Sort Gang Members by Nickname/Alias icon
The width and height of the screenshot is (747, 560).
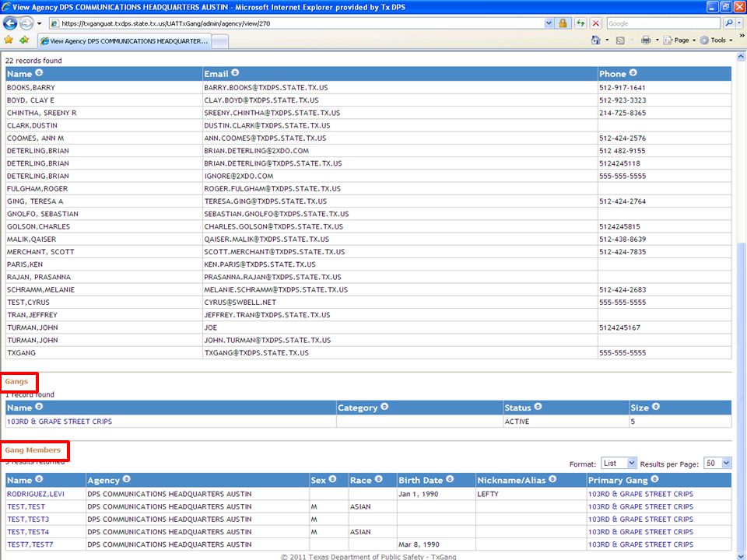coord(552,479)
